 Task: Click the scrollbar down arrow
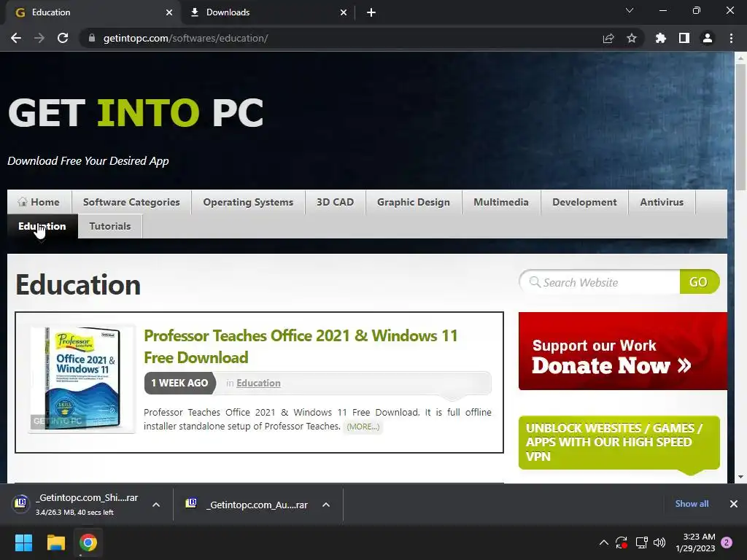[740, 477]
